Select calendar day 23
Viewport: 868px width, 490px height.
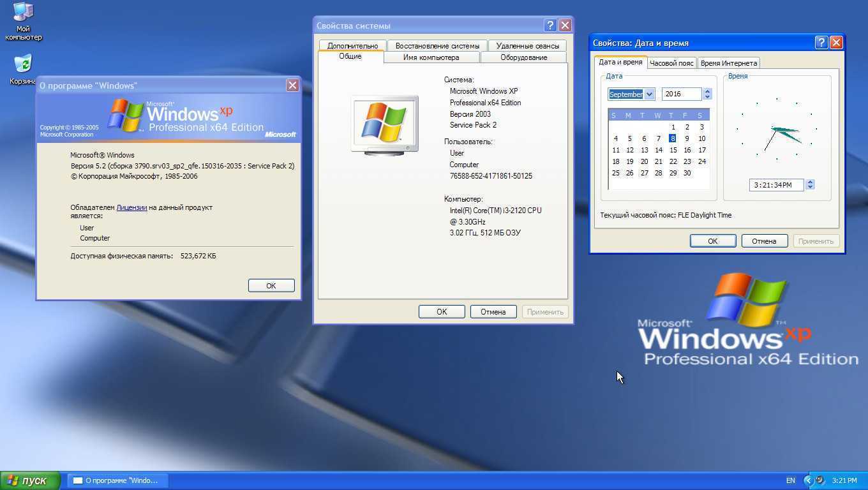pos(687,161)
